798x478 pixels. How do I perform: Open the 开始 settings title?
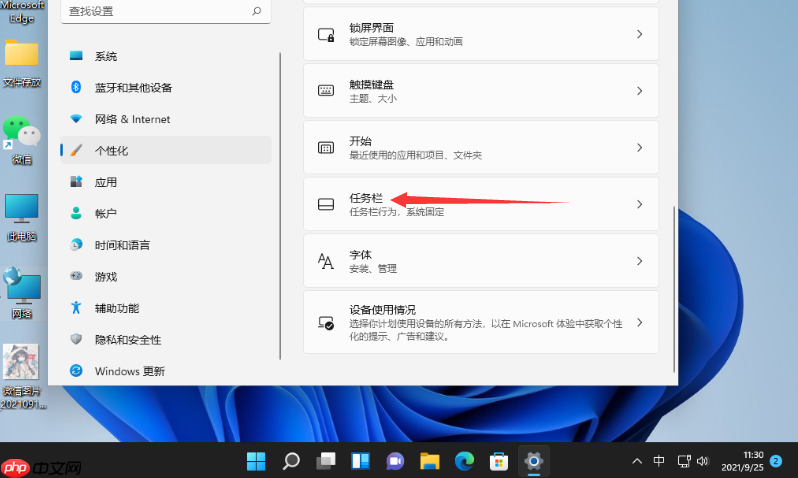360,141
